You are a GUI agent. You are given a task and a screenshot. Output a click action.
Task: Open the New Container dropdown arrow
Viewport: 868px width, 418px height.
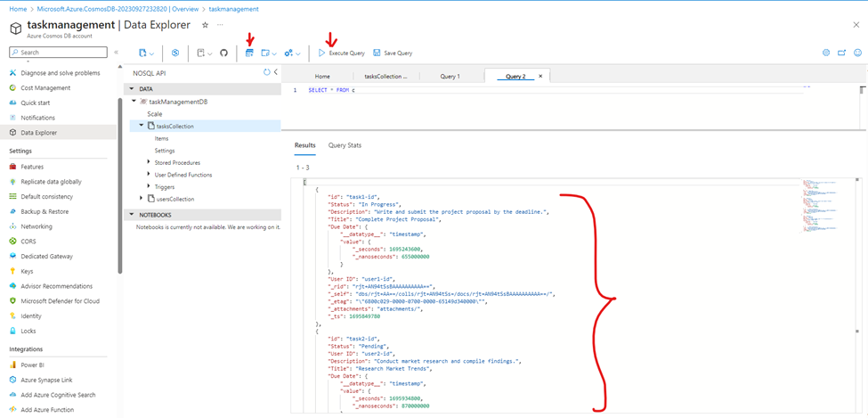click(x=151, y=53)
